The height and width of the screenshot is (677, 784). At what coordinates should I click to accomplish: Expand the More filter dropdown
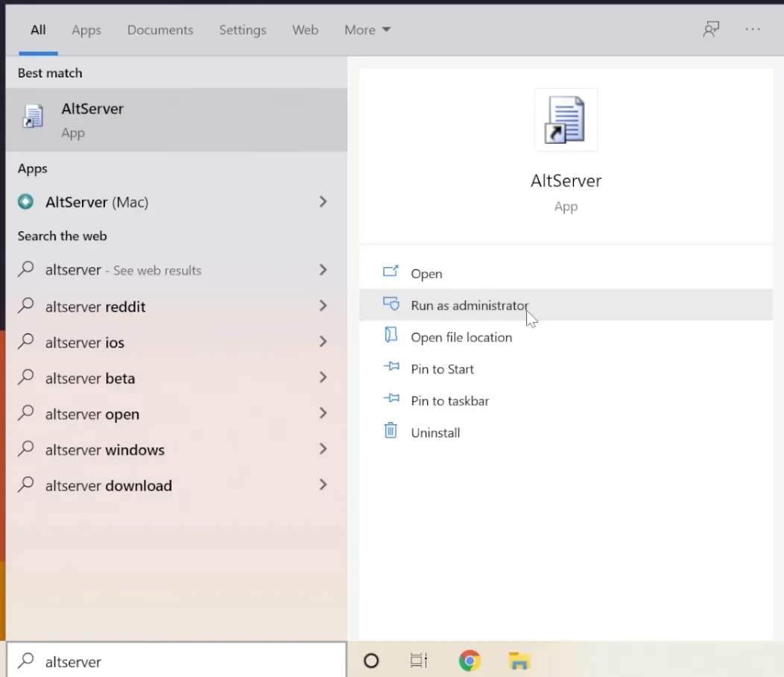coord(367,30)
